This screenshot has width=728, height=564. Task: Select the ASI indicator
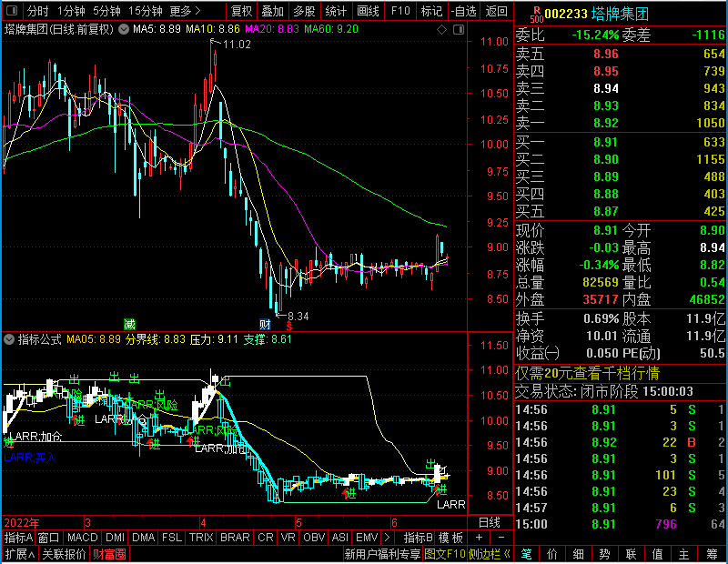click(x=339, y=538)
